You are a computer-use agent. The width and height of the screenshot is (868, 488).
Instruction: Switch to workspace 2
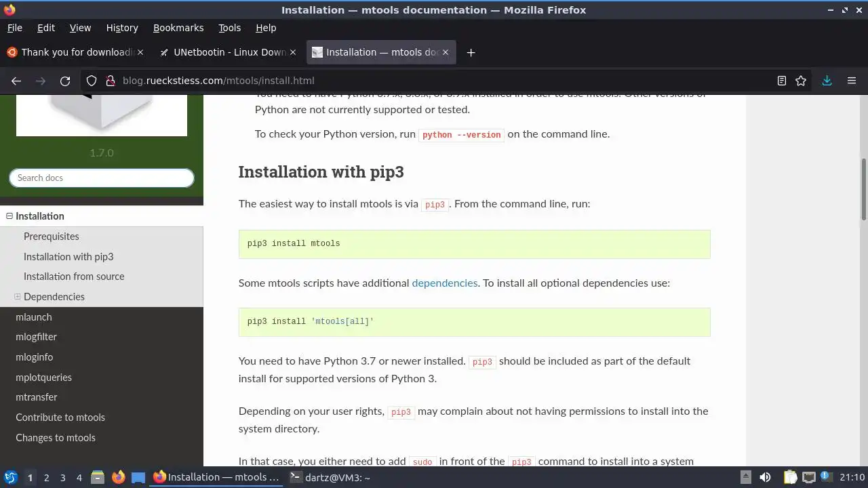(x=46, y=478)
